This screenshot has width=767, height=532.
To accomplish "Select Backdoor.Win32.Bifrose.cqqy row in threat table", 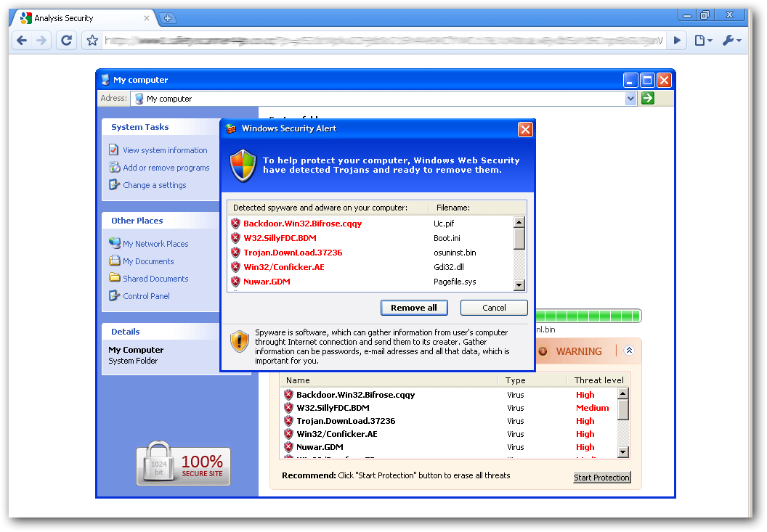I will (450, 395).
